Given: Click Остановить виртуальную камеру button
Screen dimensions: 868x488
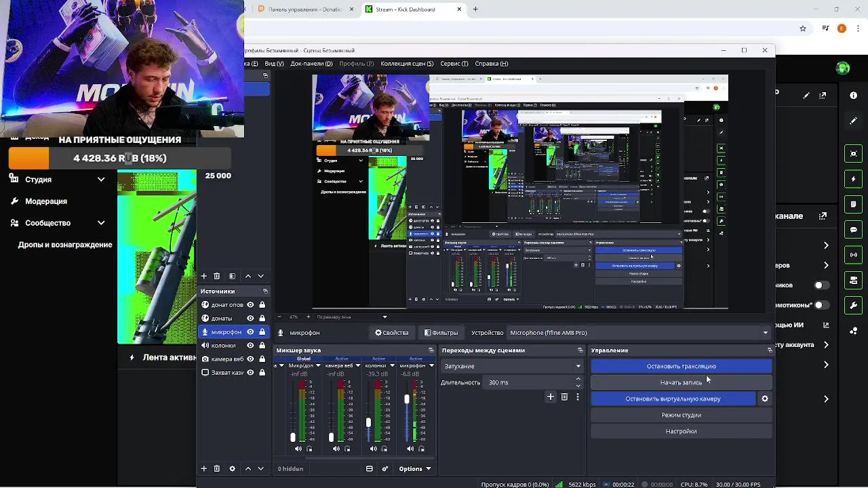Looking at the screenshot, I should coord(673,399).
